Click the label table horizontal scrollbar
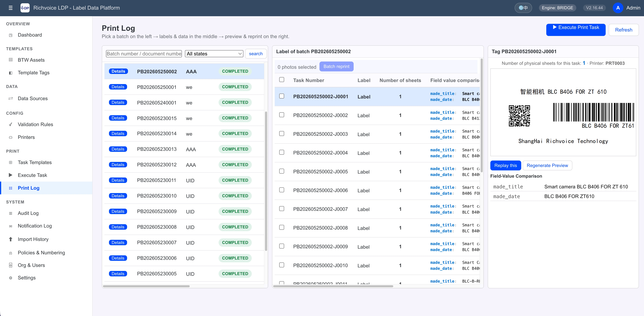644x316 pixels. pos(333,286)
